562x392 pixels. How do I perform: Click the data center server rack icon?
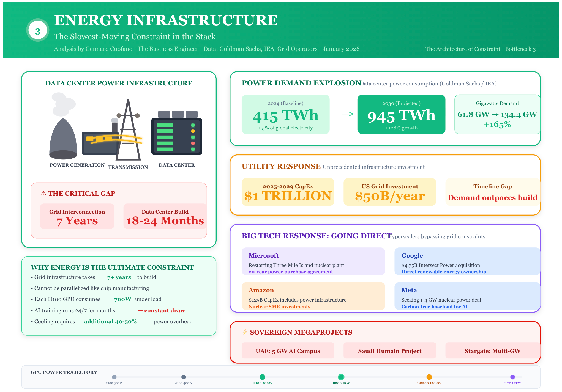click(177, 136)
